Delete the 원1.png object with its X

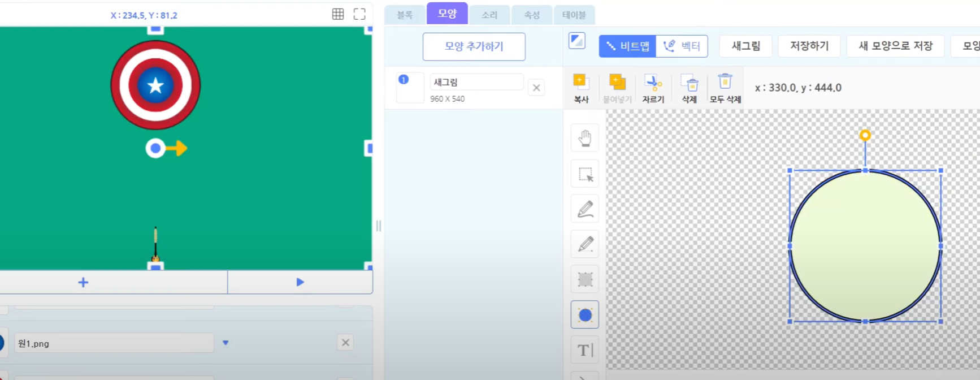pyautogui.click(x=345, y=343)
